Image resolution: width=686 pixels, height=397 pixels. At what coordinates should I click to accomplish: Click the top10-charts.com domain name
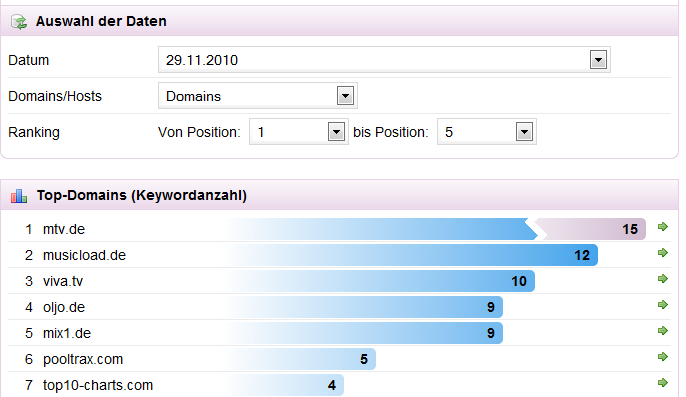click(x=98, y=385)
